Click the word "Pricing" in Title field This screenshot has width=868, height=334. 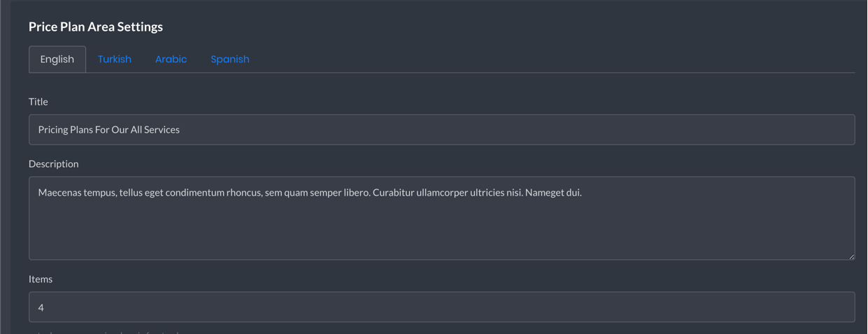[x=53, y=129]
